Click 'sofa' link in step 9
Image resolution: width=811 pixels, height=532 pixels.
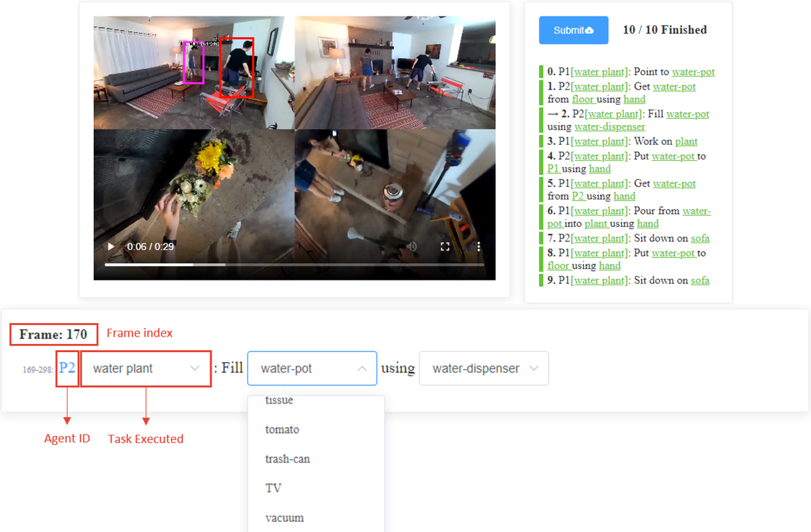point(700,280)
